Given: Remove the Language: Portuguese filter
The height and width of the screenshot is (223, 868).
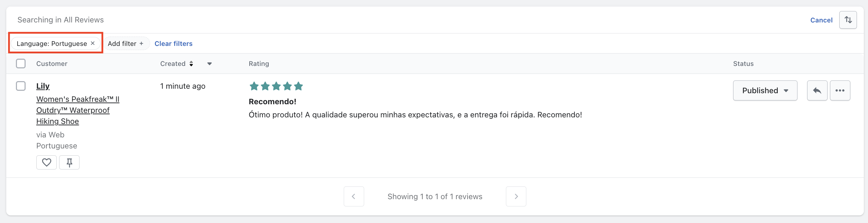Looking at the screenshot, I should click(x=93, y=43).
